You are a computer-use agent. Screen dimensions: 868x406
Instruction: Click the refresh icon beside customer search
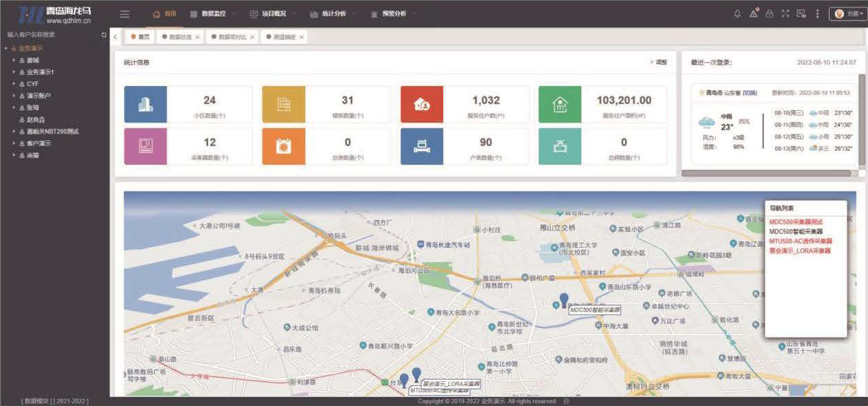[x=104, y=34]
